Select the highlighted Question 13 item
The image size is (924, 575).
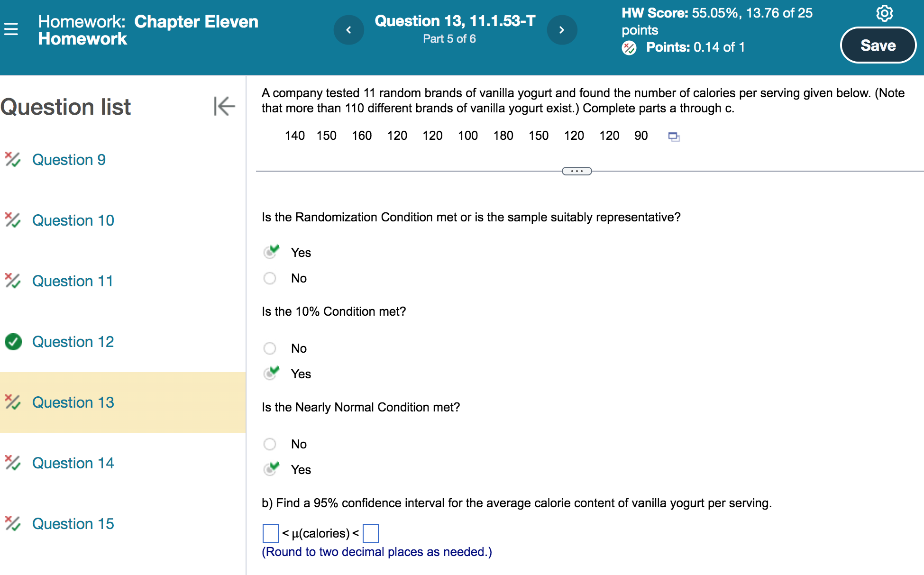[x=73, y=402]
